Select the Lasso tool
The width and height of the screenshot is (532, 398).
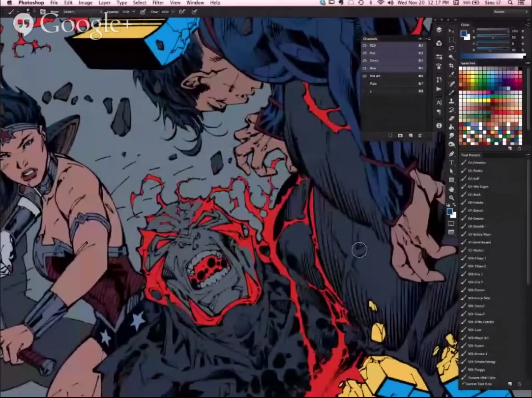pos(451,49)
